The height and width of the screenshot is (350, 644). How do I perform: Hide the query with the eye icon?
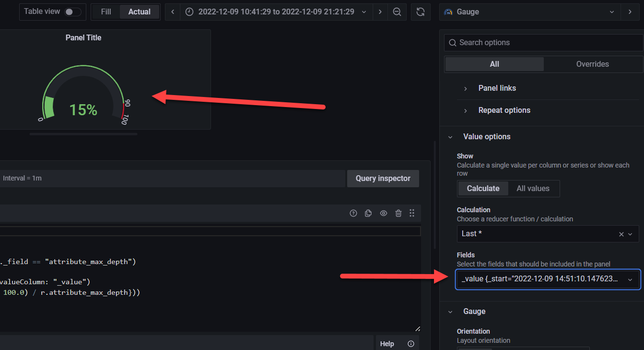pyautogui.click(x=383, y=213)
